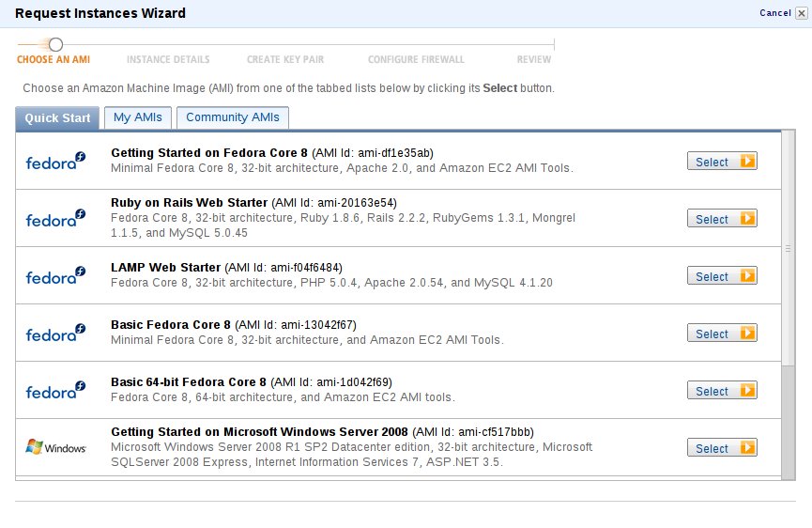This screenshot has width=812, height=528.
Task: Click the Configure Firewall step label
Action: 416,59
